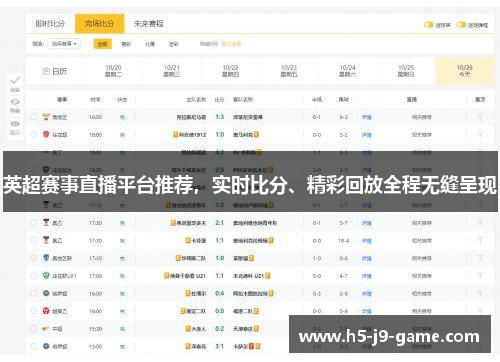Click the league icon of 17:30 1:1 match
The image size is (500, 362).
[x=46, y=240]
